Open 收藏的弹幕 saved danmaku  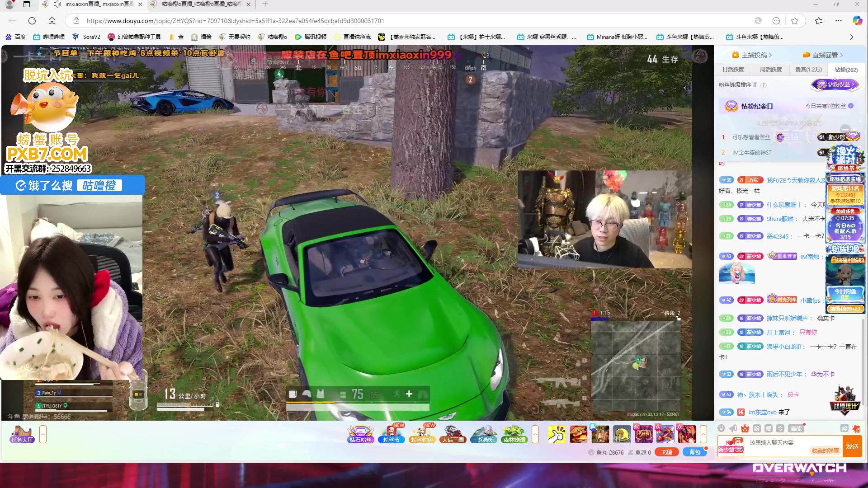(826, 451)
